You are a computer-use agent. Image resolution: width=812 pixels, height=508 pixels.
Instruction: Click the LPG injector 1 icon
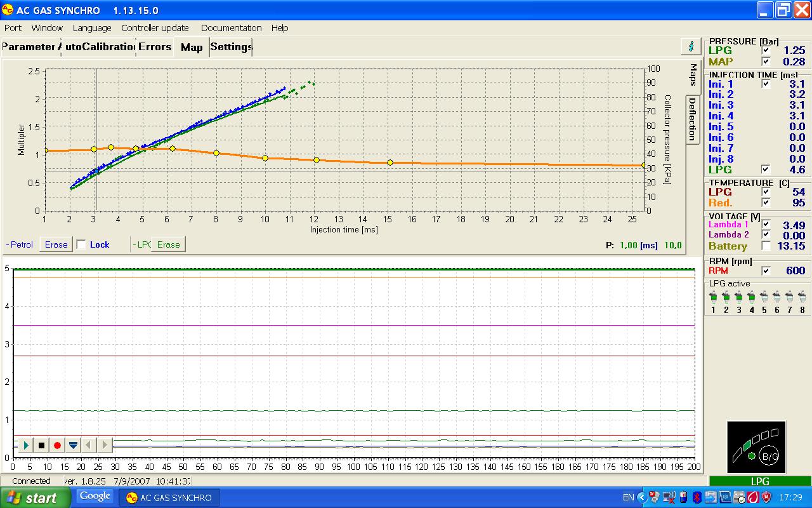point(714,297)
